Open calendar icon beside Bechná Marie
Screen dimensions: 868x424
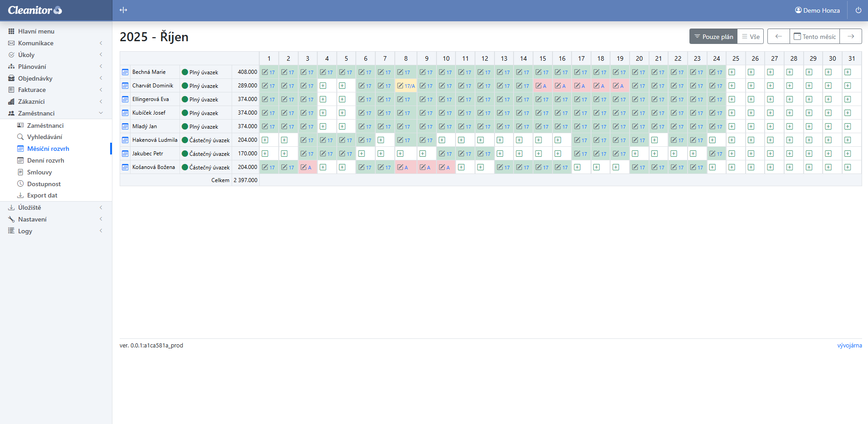pos(125,72)
